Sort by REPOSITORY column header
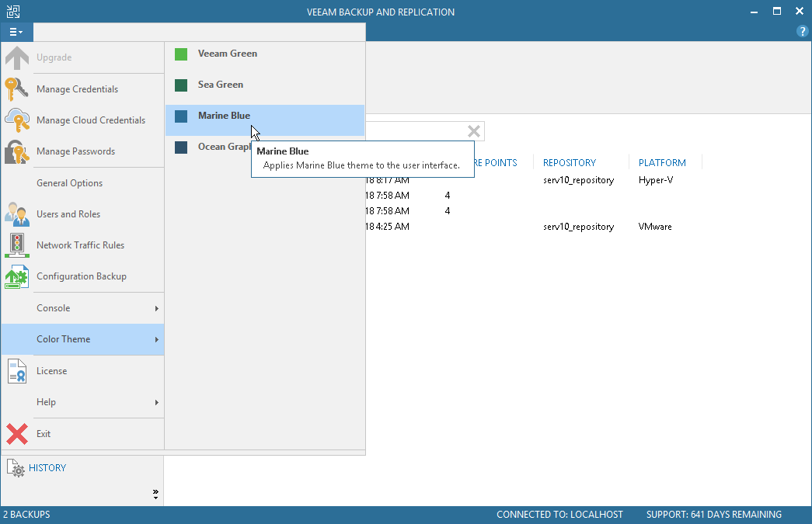The width and height of the screenshot is (812, 524). (x=569, y=162)
